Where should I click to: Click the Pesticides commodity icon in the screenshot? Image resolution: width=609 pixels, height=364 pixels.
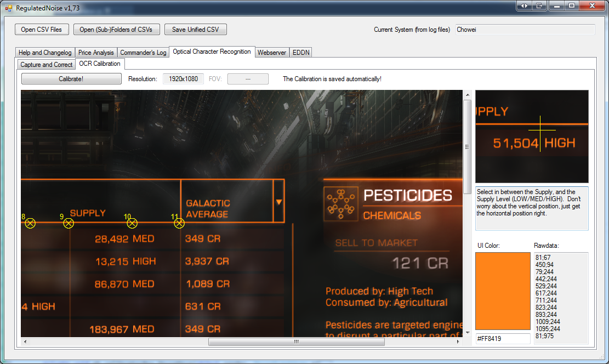pyautogui.click(x=341, y=204)
